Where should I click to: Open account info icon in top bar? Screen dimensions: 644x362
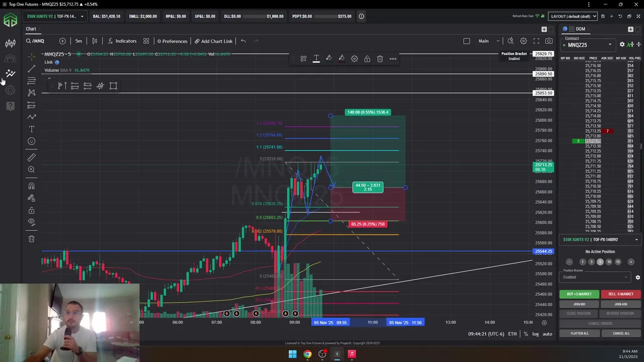(361, 16)
